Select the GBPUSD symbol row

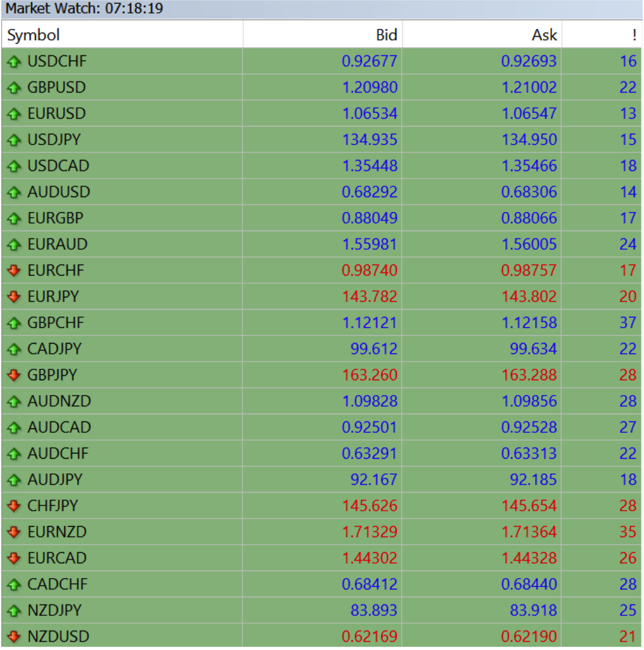[x=322, y=87]
